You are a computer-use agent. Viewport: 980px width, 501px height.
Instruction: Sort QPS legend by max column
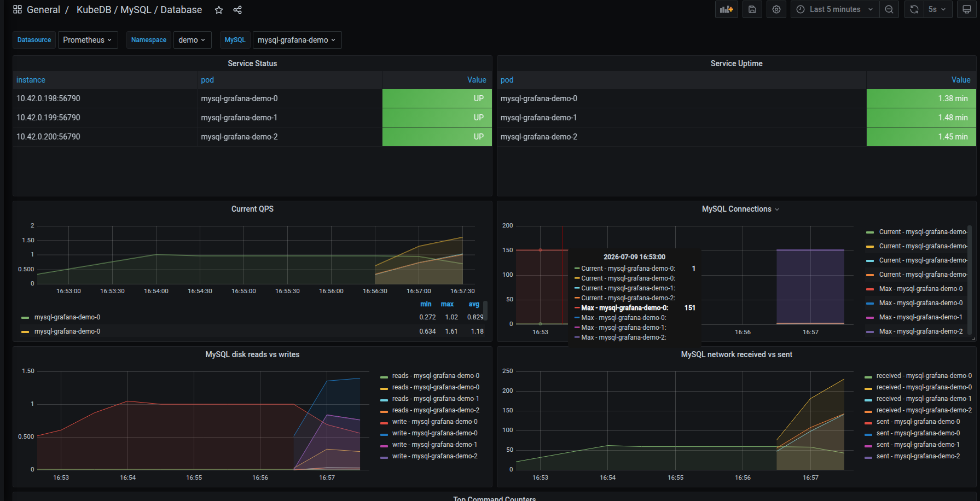click(x=447, y=304)
